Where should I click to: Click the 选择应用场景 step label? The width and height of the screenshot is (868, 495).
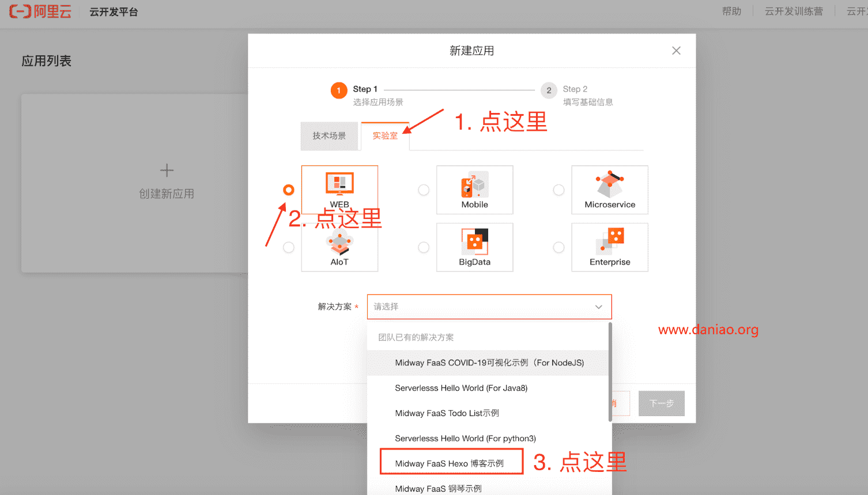tap(378, 103)
